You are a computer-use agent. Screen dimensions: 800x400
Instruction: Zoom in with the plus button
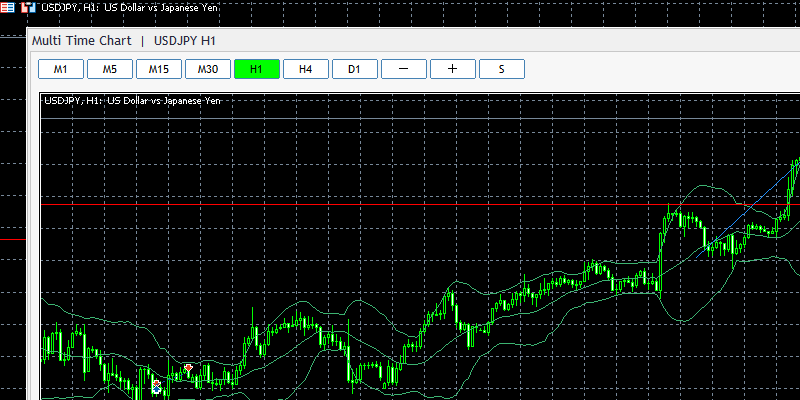pyautogui.click(x=453, y=69)
